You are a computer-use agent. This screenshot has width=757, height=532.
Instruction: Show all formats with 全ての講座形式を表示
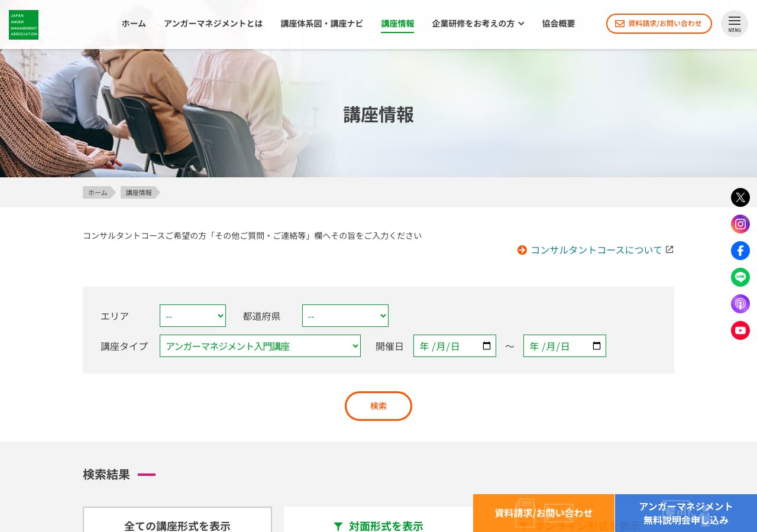coord(177,520)
